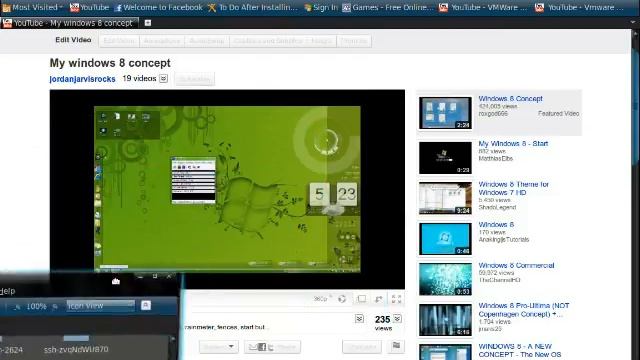Open the Sign In bookmark
The width and height of the screenshot is (640, 360).
[321, 7]
